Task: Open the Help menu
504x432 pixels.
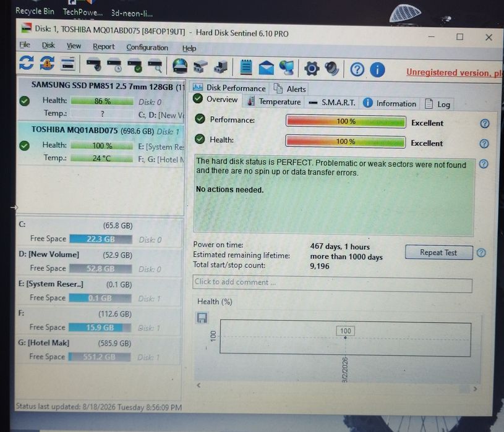Action: click(x=189, y=48)
